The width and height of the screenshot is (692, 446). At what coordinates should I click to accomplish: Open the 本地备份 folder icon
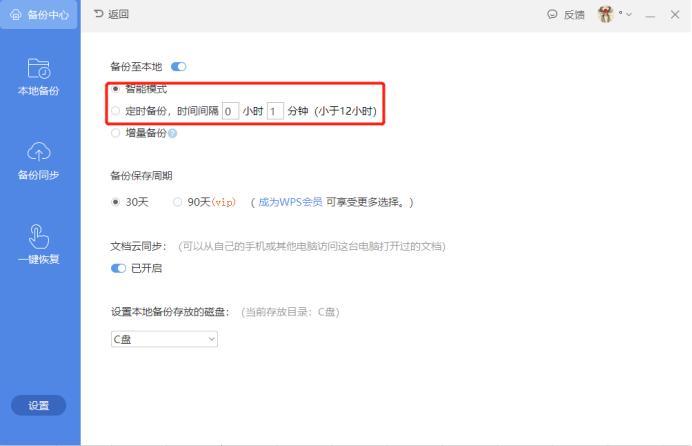coord(39,68)
